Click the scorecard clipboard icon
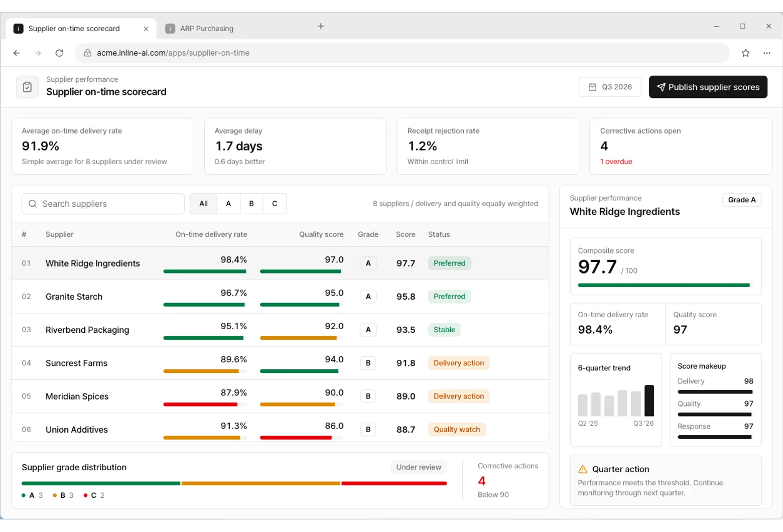The image size is (783, 532). (27, 87)
